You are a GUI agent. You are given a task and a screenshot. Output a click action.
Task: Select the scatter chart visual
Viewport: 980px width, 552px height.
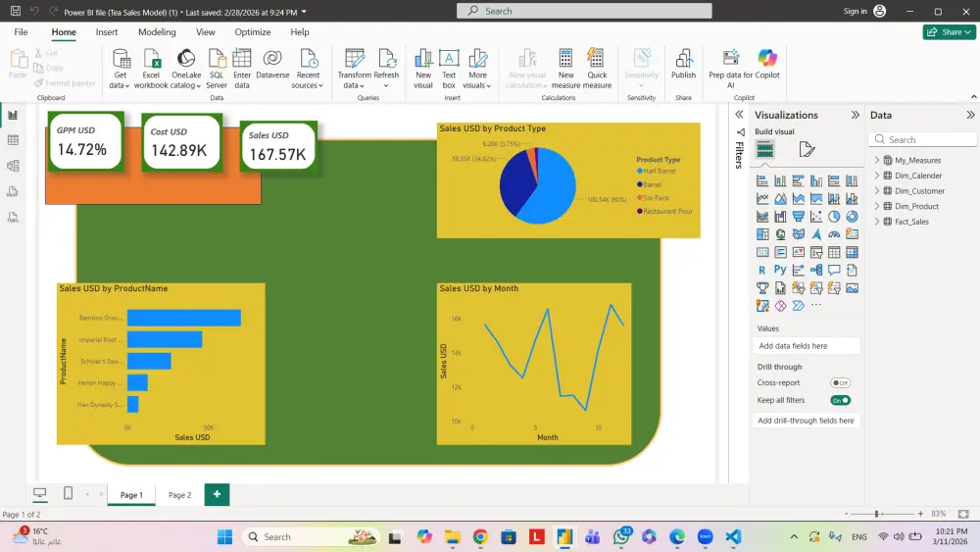click(x=816, y=217)
